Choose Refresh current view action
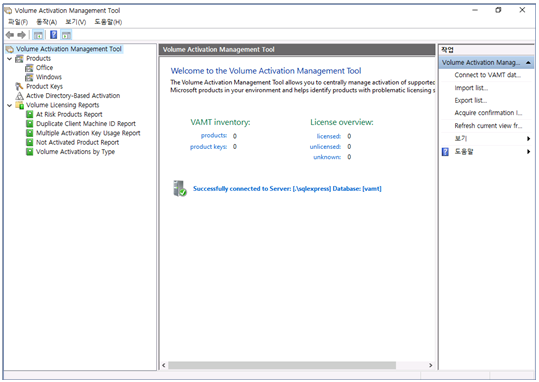Viewport: 539px width, 382px height. point(488,125)
